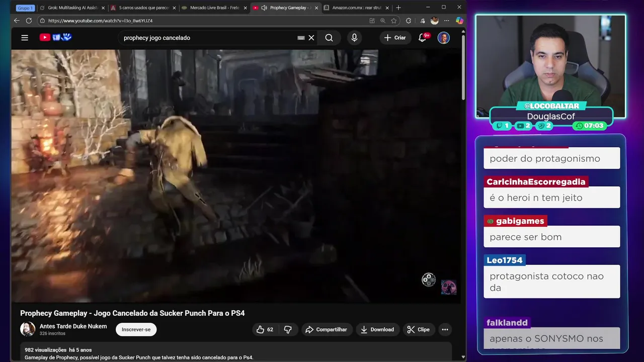Click Leo1754 chat username
This screenshot has height=362, width=644.
click(x=505, y=260)
